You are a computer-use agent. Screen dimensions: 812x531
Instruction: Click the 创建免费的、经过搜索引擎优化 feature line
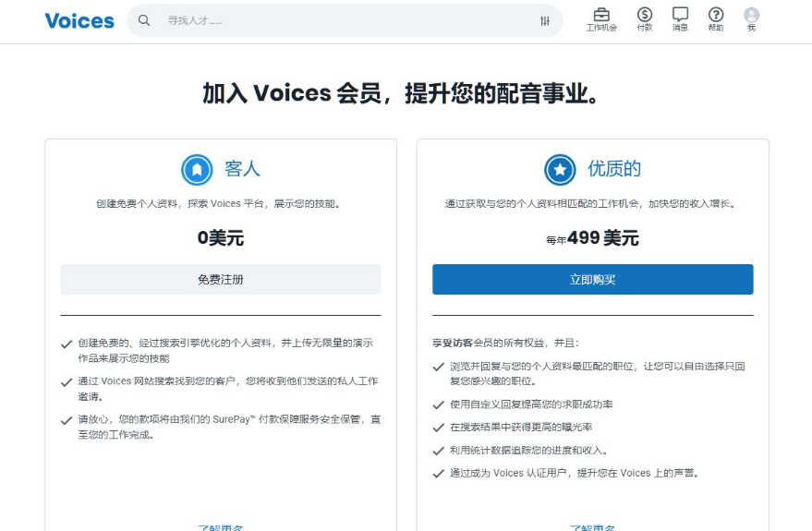(225, 350)
